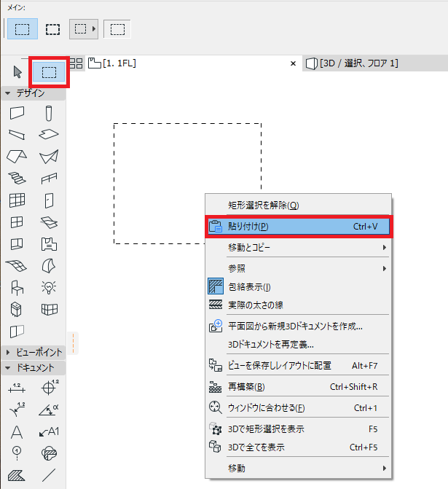
Task: Select the Label A1 tool
Action: (50, 431)
